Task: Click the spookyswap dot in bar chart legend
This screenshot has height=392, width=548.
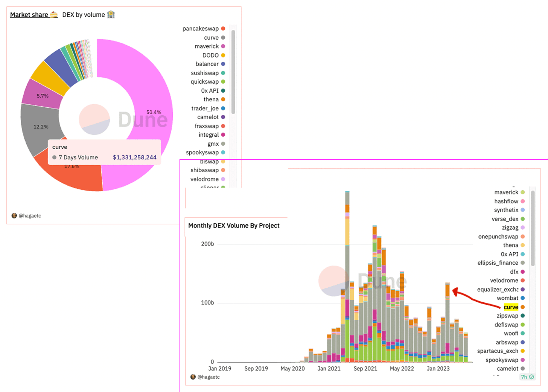Action: coord(523,360)
